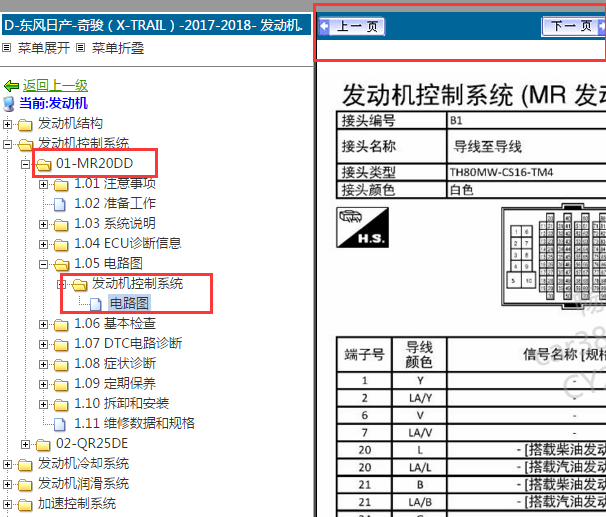Expand the 发动机润滑系统 node
606x517 pixels.
tap(7, 485)
